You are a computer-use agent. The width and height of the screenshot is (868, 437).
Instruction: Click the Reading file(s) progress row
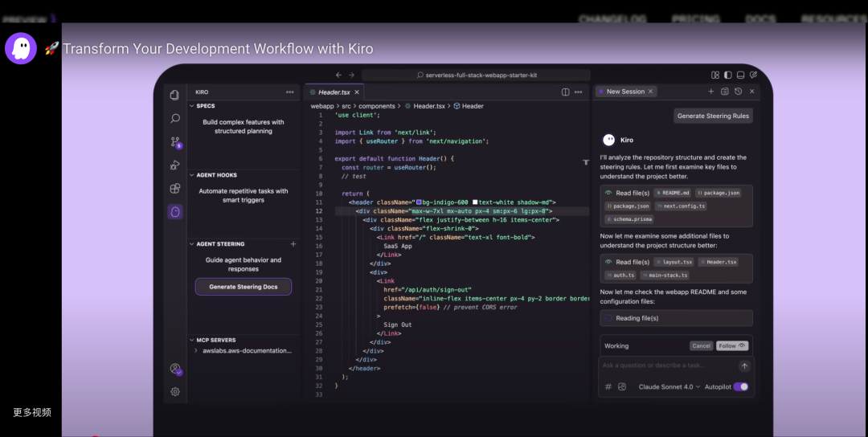[676, 318]
